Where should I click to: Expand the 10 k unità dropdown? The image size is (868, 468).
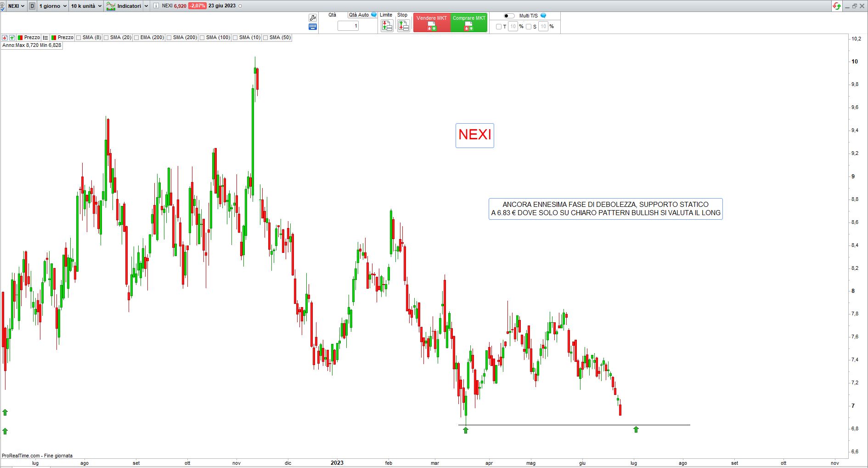pos(86,6)
